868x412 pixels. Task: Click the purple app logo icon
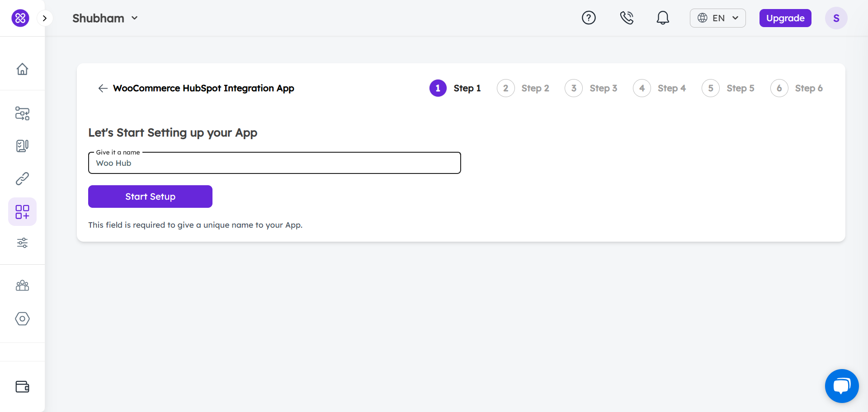[x=20, y=18]
